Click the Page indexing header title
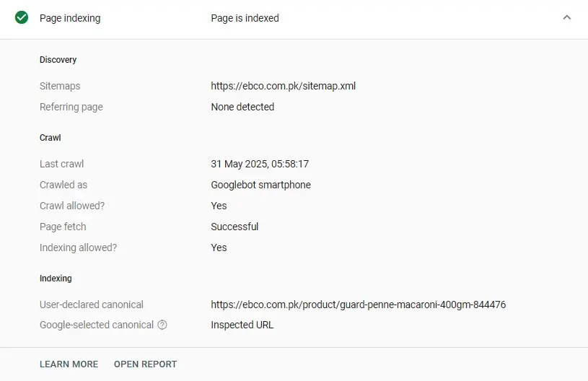 click(70, 18)
